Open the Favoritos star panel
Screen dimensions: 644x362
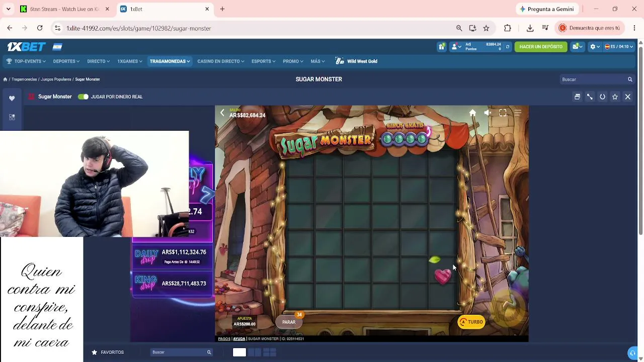click(x=108, y=352)
